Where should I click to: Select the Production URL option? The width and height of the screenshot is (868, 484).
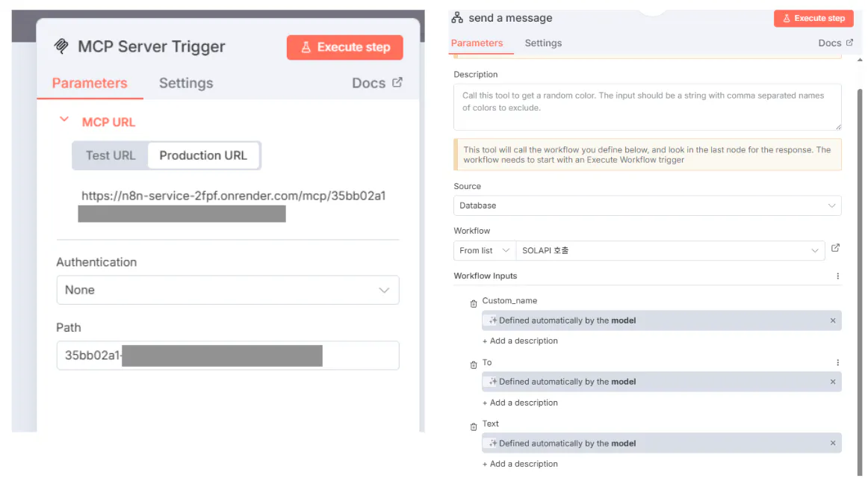click(203, 155)
